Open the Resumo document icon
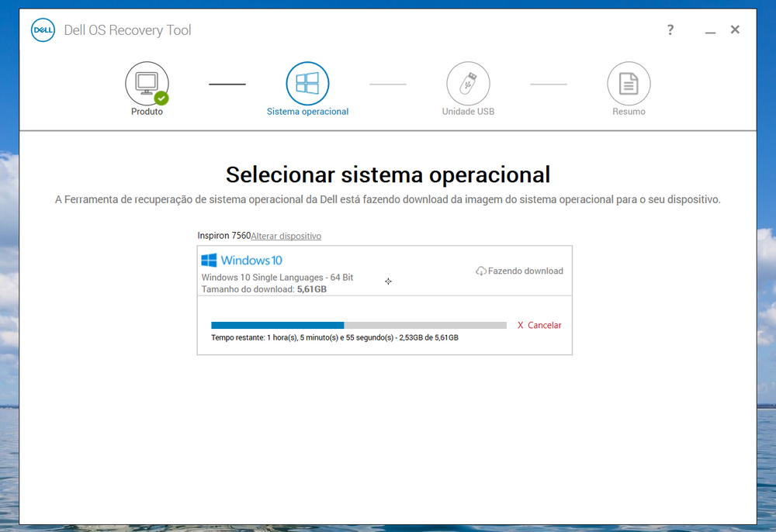Image resolution: width=776 pixels, height=532 pixels. 629,83
